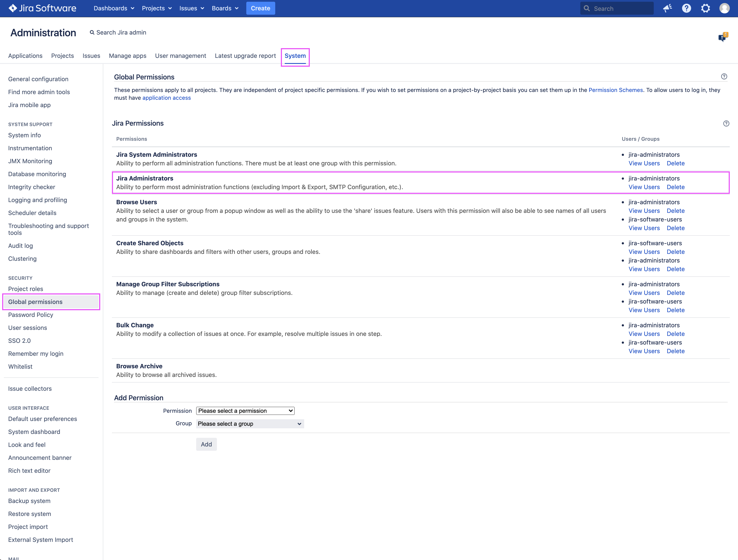Open Database monitoring page

click(x=37, y=174)
